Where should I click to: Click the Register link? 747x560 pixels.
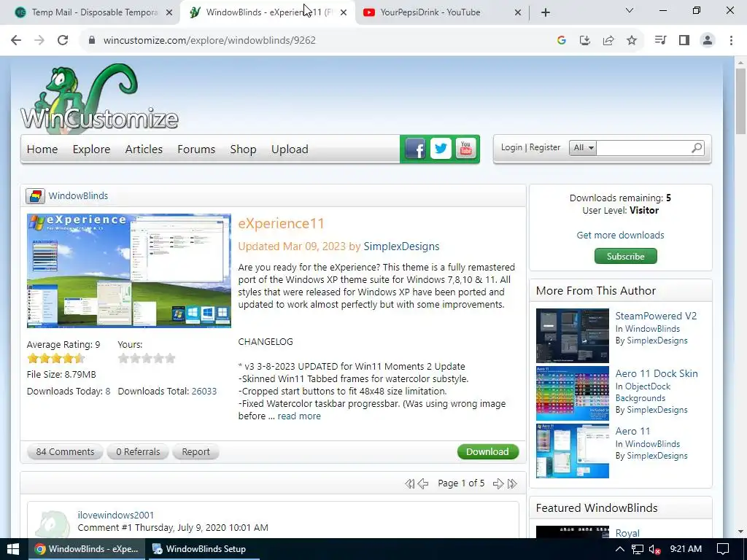pyautogui.click(x=545, y=147)
